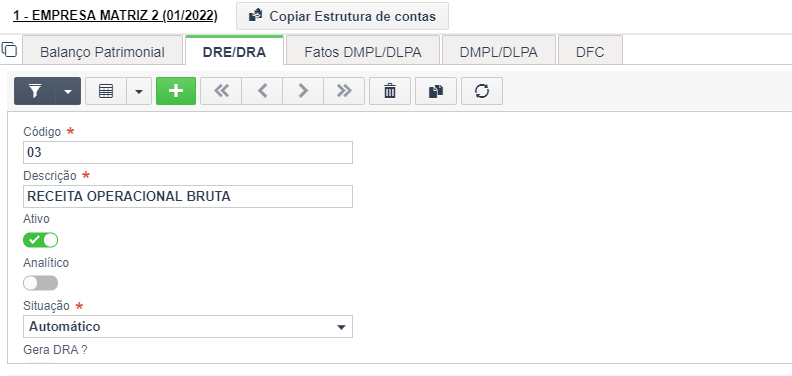Click the EMPRESA MATRIZ 2 link
Viewport: 792px width, 376px height.
click(x=115, y=16)
